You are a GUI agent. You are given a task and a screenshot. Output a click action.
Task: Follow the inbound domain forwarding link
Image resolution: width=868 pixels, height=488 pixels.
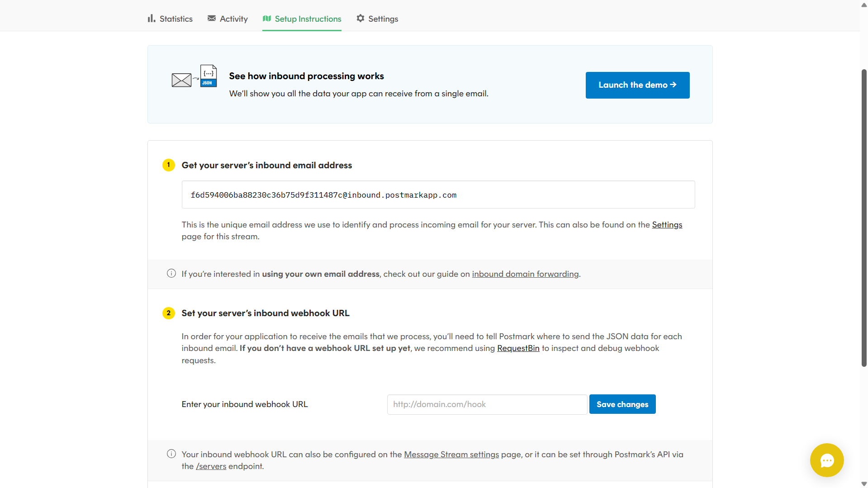pyautogui.click(x=525, y=274)
